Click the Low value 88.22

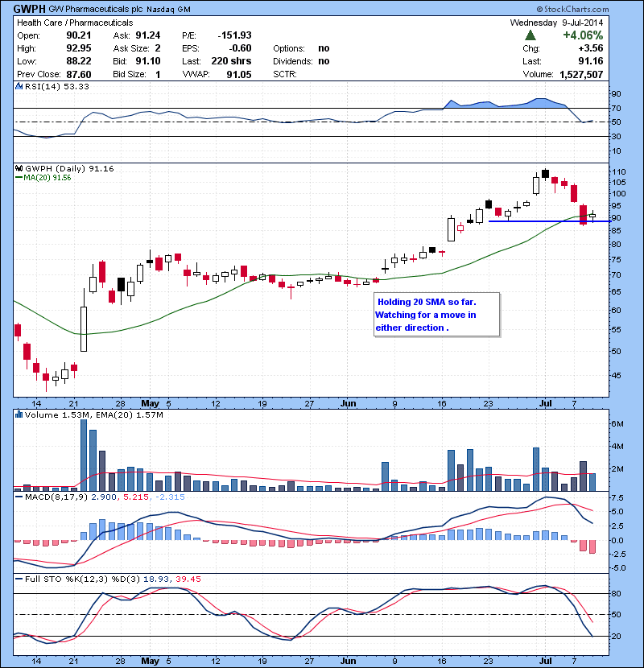click(79, 61)
